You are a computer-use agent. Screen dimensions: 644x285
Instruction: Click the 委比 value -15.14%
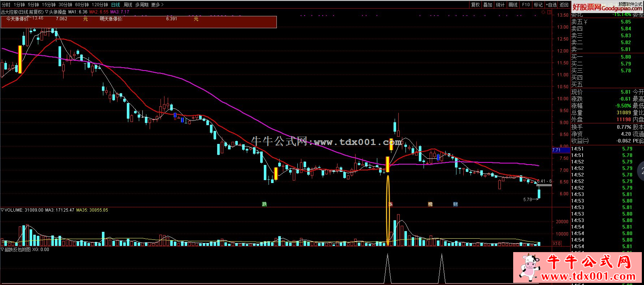click(x=622, y=14)
